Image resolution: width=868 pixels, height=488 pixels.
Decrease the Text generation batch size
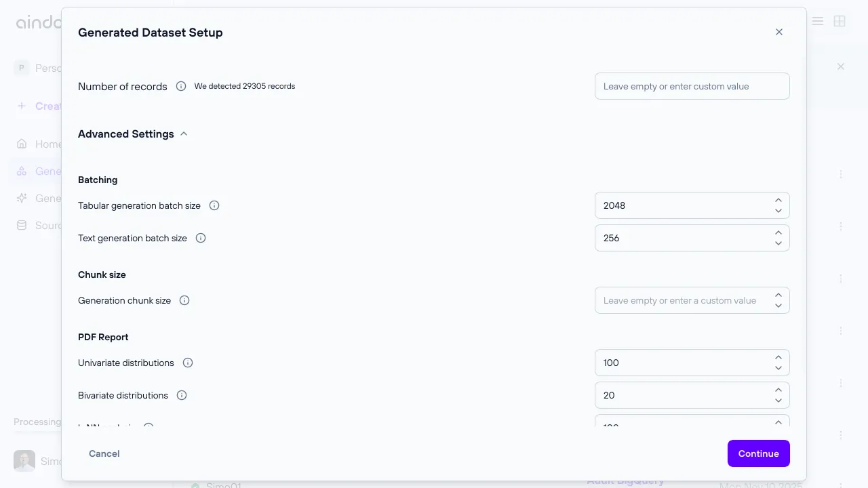click(778, 243)
